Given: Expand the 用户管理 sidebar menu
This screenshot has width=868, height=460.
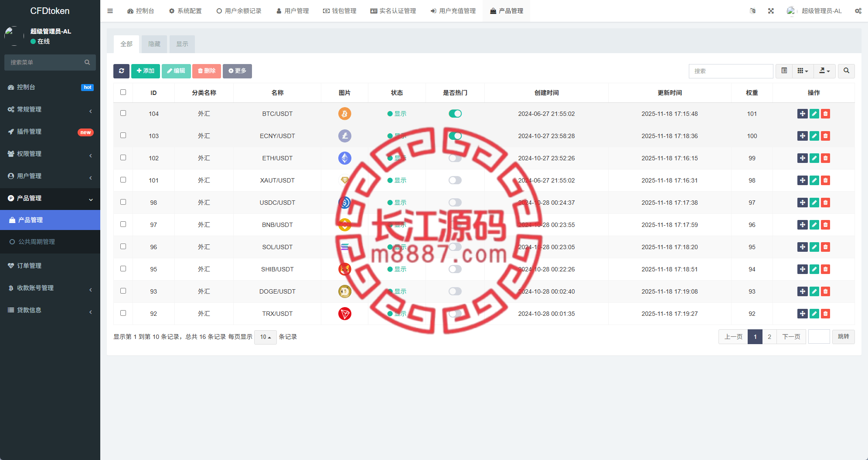Looking at the screenshot, I should (50, 176).
